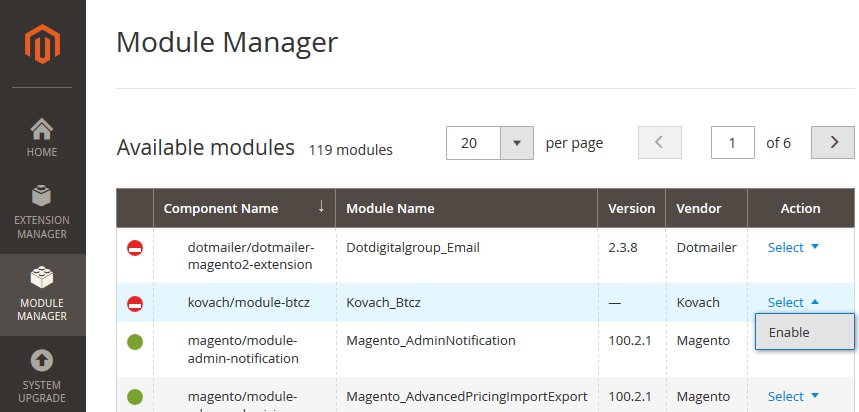Click Magento vendor cell for AdminNotification row

coord(703,341)
